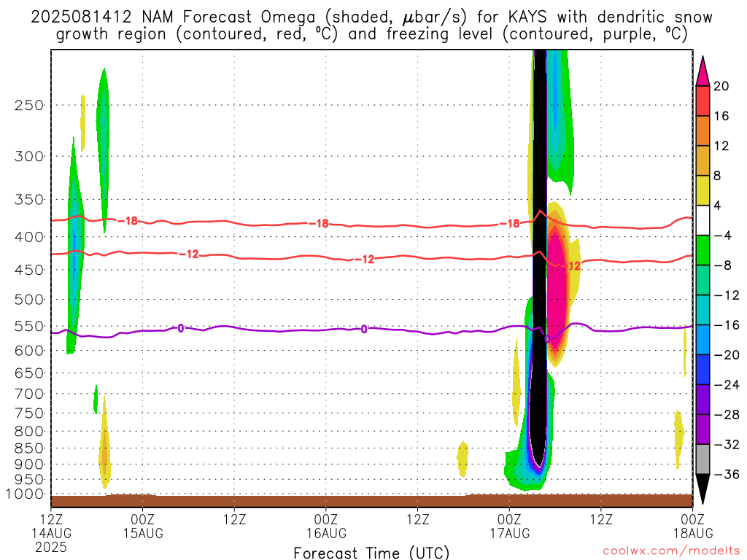Click the 250 pressure level label
This screenshot has width=747, height=560.
[29, 105]
